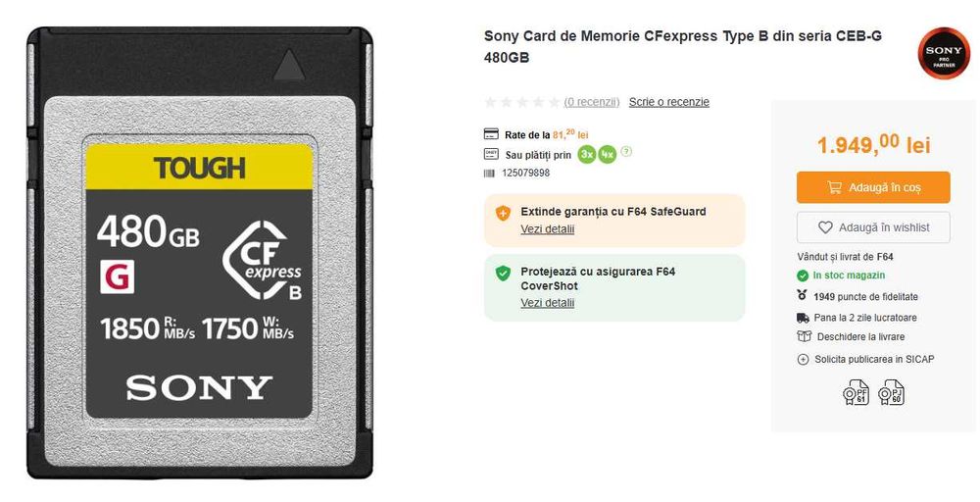View SafeGuard warranty details link

tap(547, 229)
